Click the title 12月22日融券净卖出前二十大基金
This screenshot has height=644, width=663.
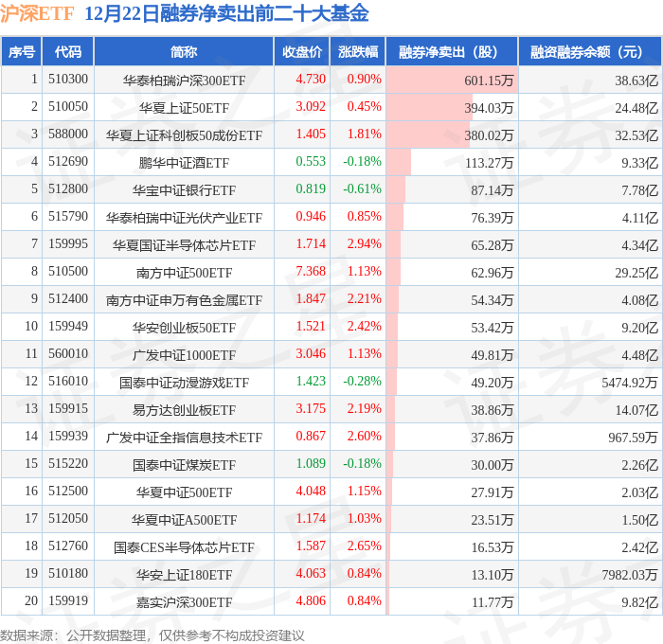click(226, 13)
